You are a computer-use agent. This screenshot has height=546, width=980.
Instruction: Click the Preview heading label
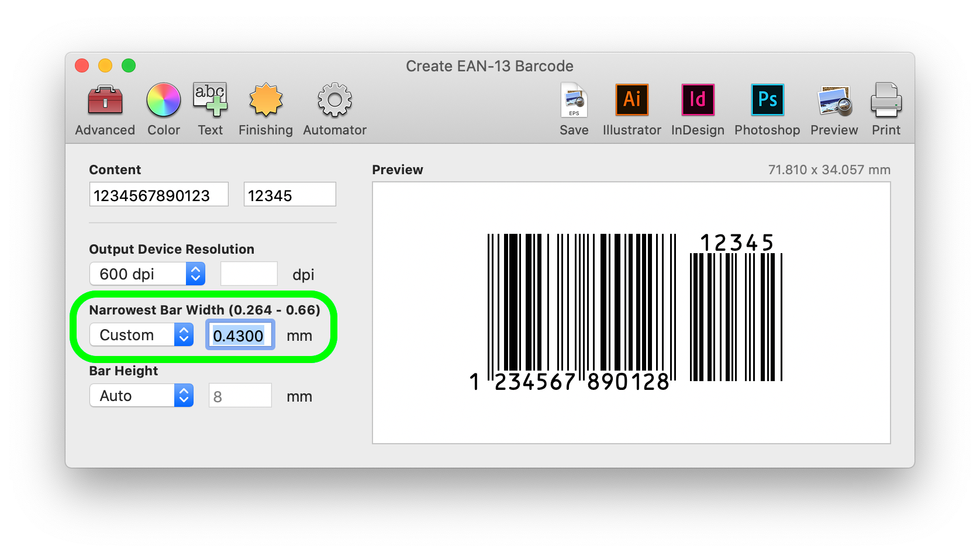pos(398,170)
